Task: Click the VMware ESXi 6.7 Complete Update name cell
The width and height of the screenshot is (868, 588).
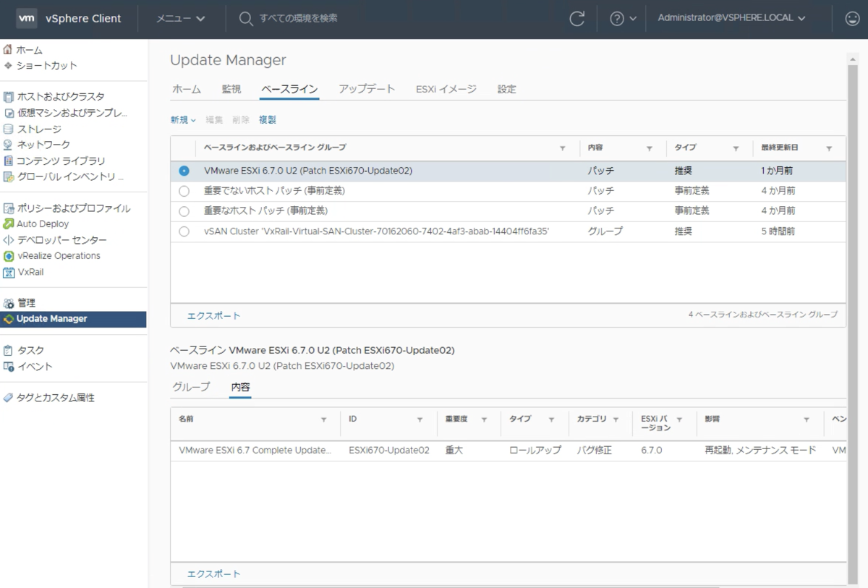Action: 255,450
